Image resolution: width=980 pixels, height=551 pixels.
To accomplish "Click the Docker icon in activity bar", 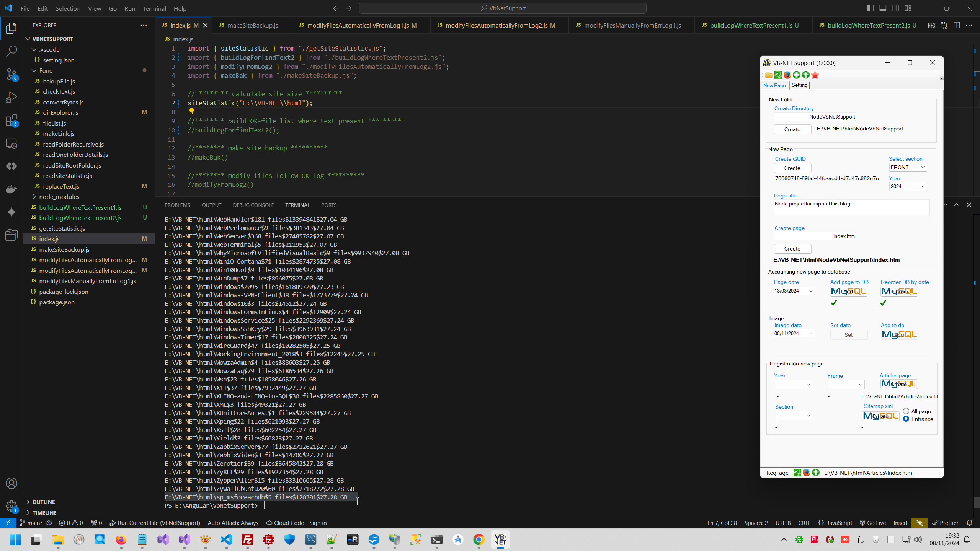I will 11,189.
